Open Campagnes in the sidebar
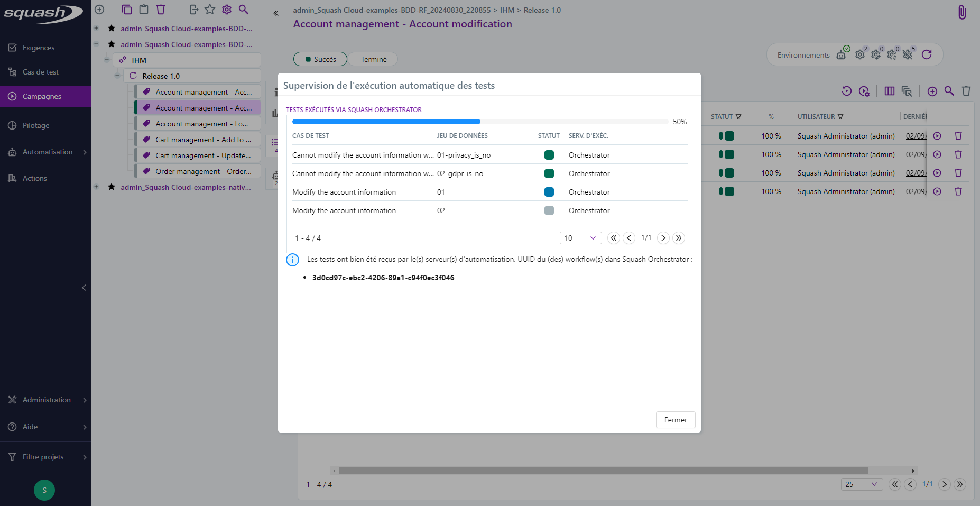Screen dimensions: 980x506 pos(42,96)
